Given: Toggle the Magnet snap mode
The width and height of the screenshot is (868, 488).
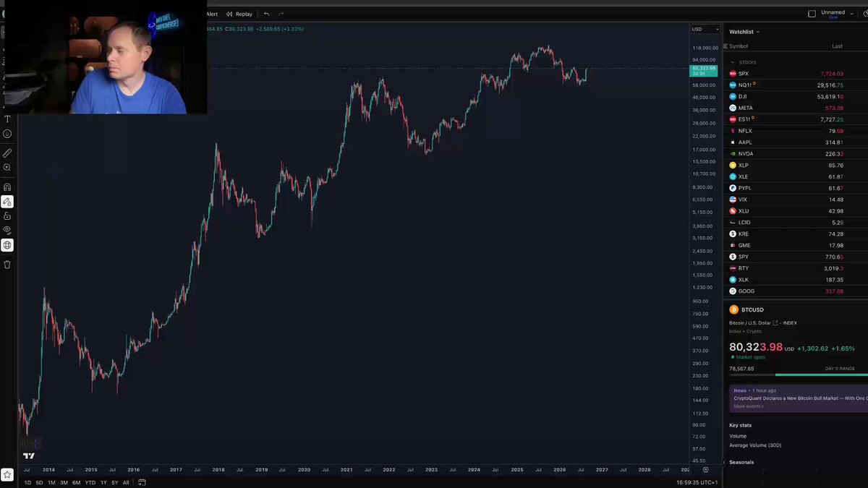Looking at the screenshot, I should click(x=7, y=187).
